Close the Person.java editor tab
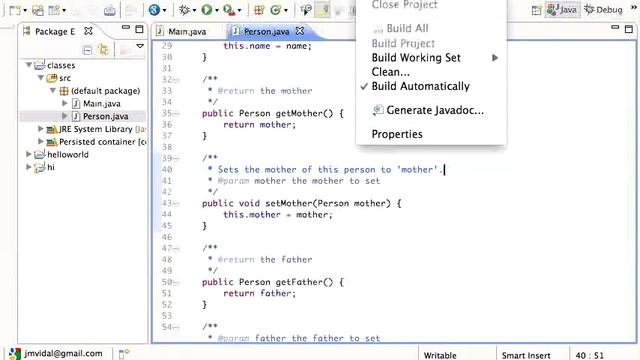 pyautogui.click(x=300, y=31)
